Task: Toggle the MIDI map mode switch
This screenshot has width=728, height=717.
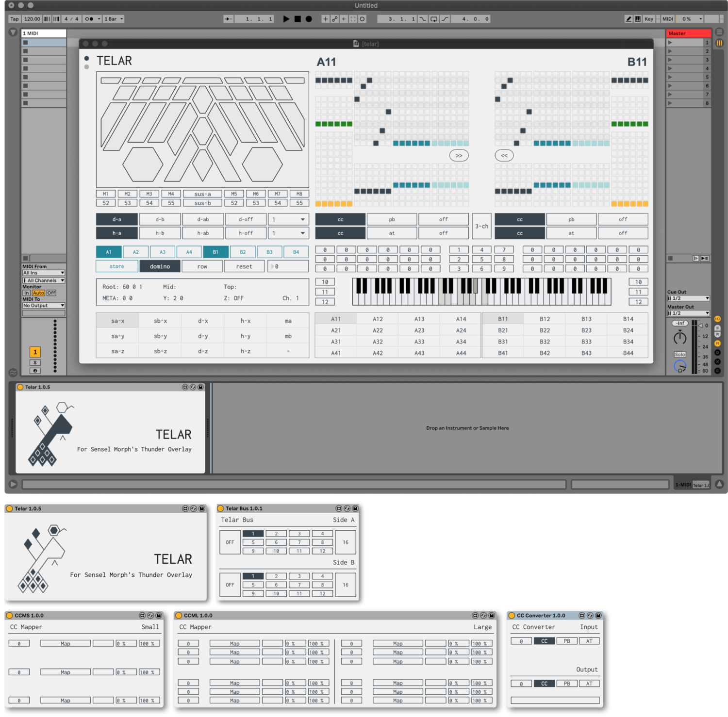Action: [668, 19]
